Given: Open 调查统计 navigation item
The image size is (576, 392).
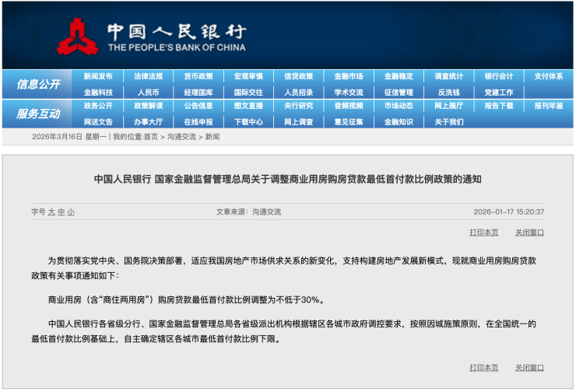Looking at the screenshot, I should 448,76.
